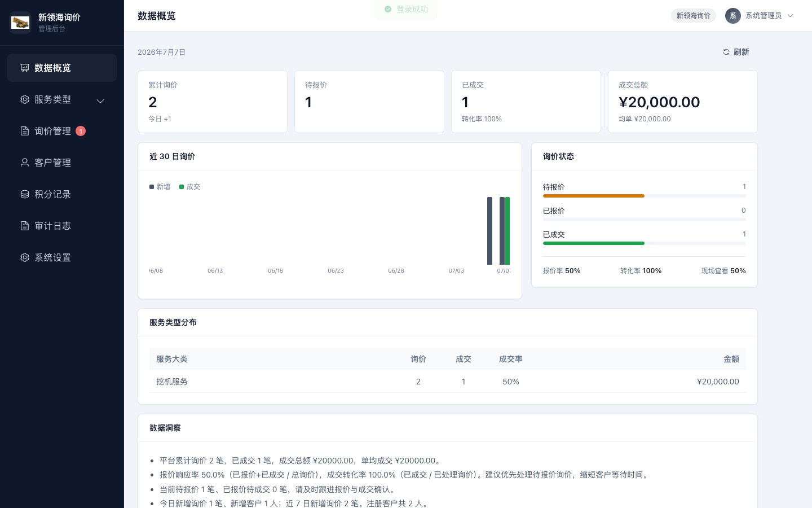Click the ¥20,000.00 amount cell in table
The width and height of the screenshot is (812, 508).
(718, 382)
